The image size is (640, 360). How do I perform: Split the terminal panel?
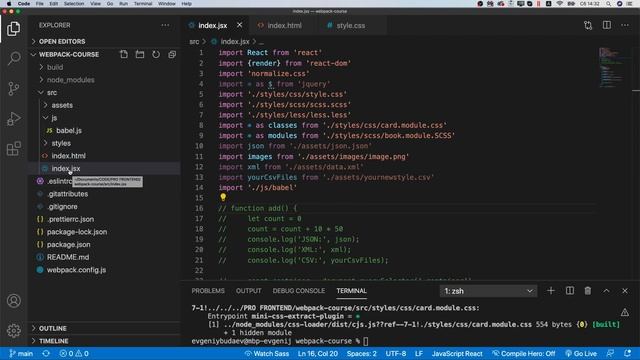click(570, 291)
